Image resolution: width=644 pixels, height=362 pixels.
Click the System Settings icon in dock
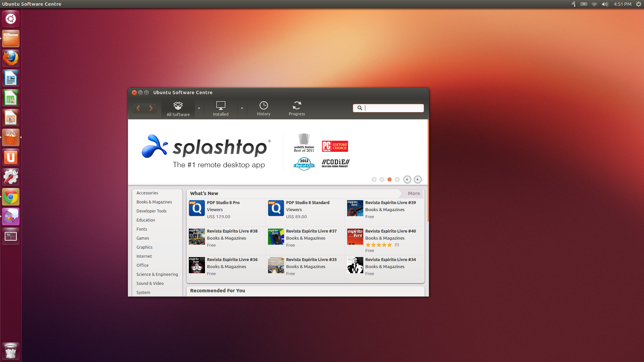click(11, 177)
